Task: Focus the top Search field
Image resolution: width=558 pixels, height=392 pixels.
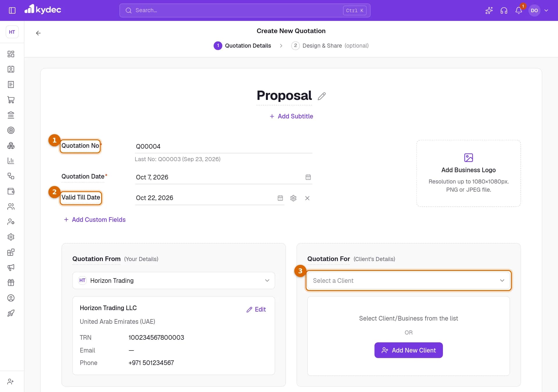Action: (x=245, y=10)
